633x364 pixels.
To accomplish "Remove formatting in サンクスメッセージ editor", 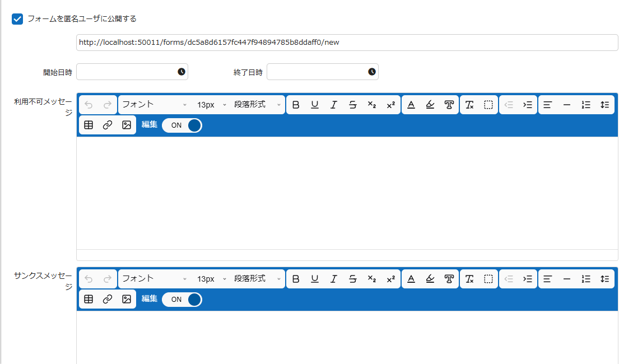I will click(469, 279).
